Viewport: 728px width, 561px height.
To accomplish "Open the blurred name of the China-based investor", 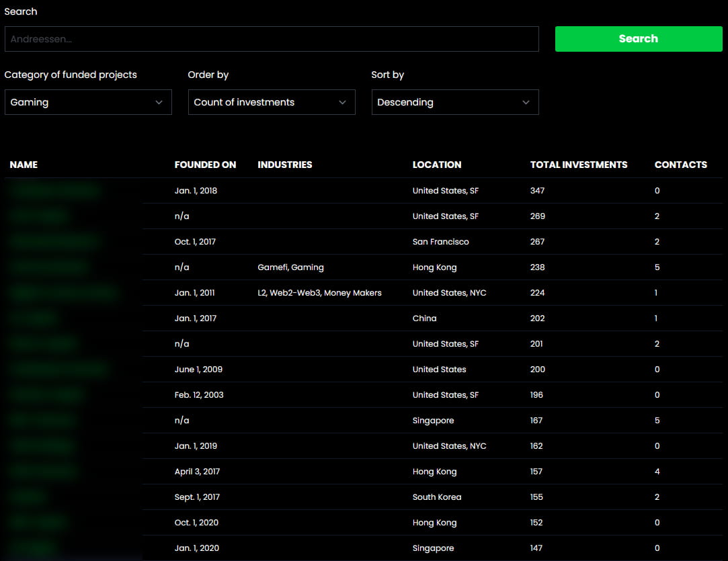I will (34, 318).
